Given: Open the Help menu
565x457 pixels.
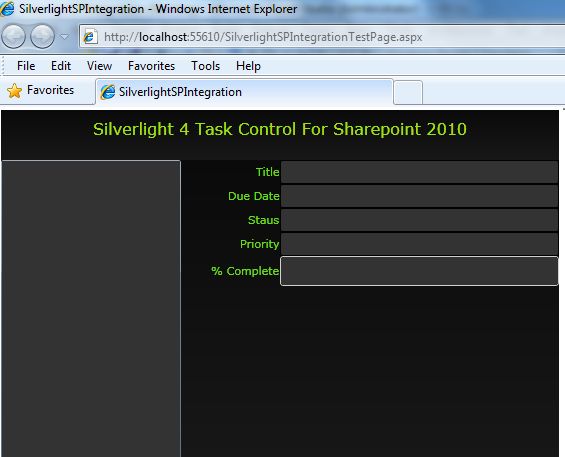Looking at the screenshot, I should 248,66.
